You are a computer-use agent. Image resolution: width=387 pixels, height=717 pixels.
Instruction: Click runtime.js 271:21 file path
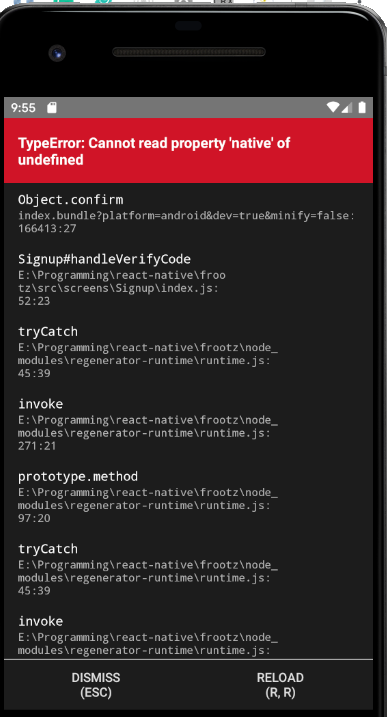click(x=148, y=433)
